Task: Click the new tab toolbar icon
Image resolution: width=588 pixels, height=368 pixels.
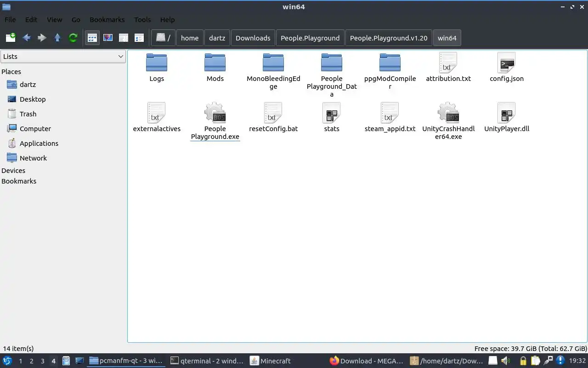Action: point(11,38)
